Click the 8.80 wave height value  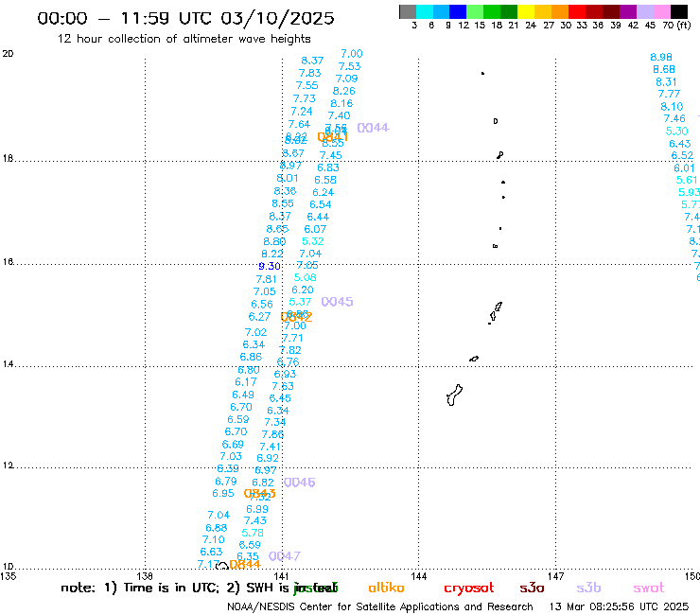tap(274, 241)
